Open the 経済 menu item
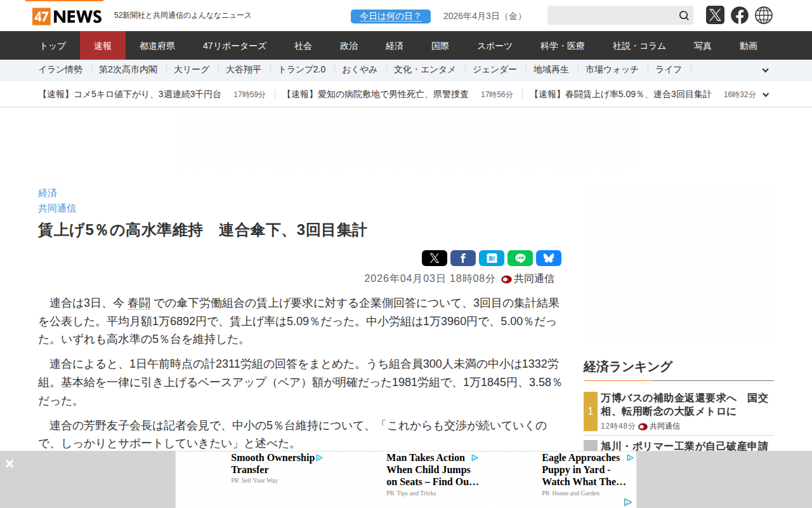Viewport: 812px width, 508px height. tap(395, 46)
